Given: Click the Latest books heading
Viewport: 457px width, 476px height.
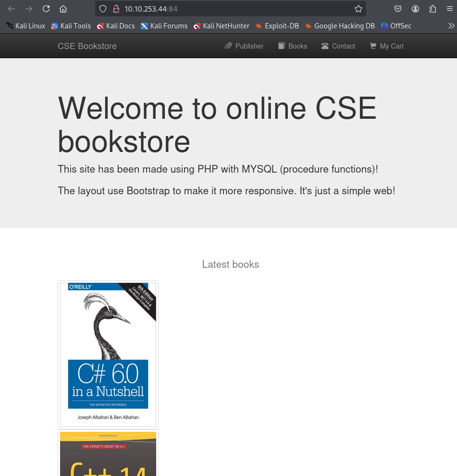Looking at the screenshot, I should (x=231, y=264).
